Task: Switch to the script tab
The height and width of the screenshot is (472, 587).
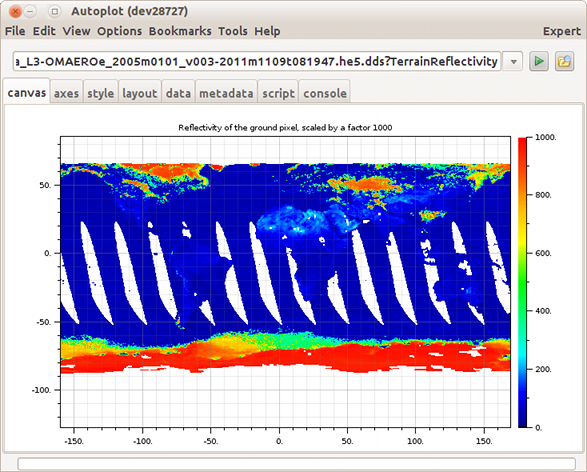Action: [x=278, y=93]
